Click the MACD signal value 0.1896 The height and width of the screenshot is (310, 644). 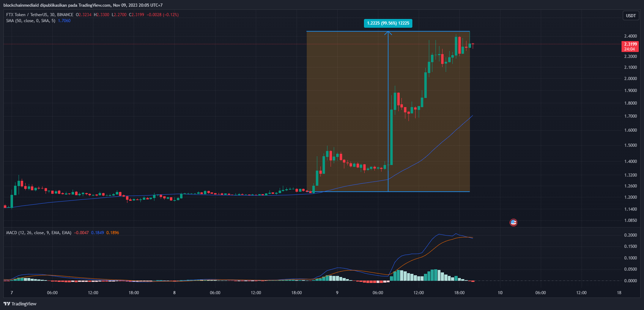[113, 233]
